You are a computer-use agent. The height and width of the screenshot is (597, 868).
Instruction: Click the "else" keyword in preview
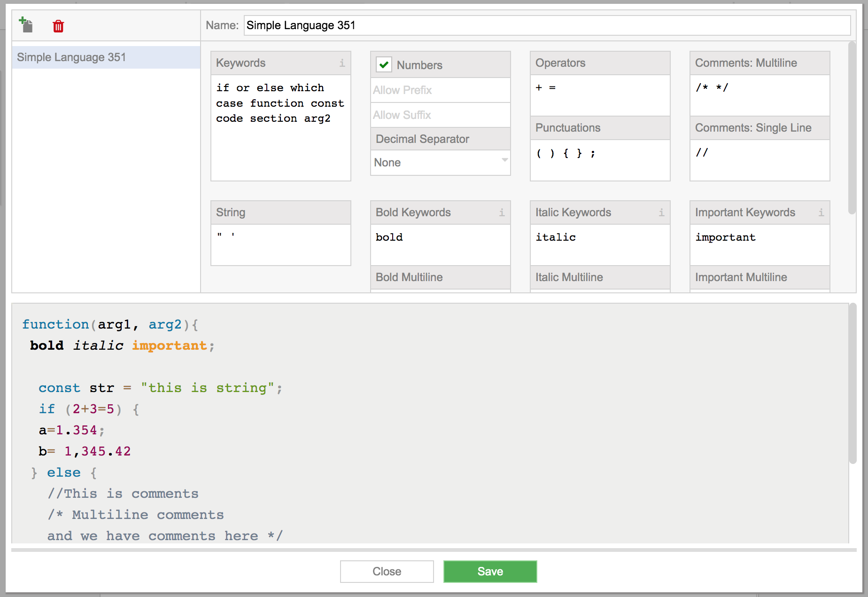(64, 472)
